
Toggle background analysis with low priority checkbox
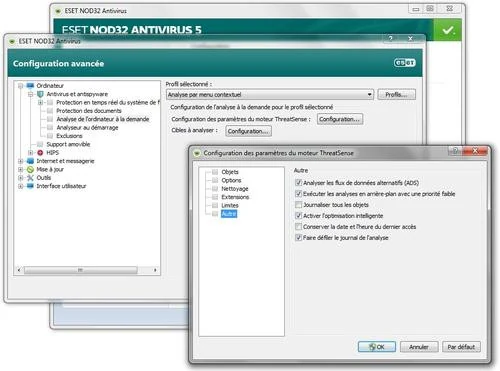point(299,194)
